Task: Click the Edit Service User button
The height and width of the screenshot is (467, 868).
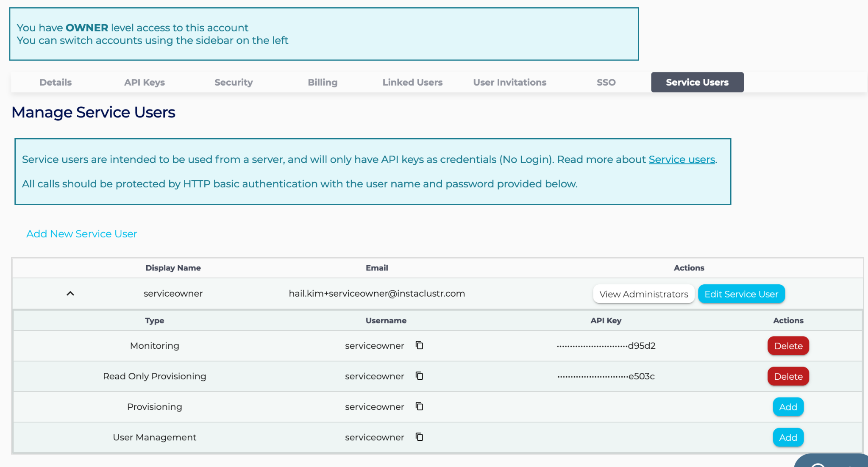Action: click(x=741, y=294)
